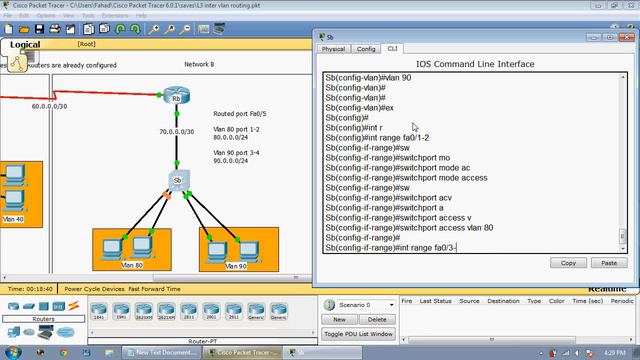The height and width of the screenshot is (360, 640).
Task: Click the Destination column header
Action: (503, 301)
